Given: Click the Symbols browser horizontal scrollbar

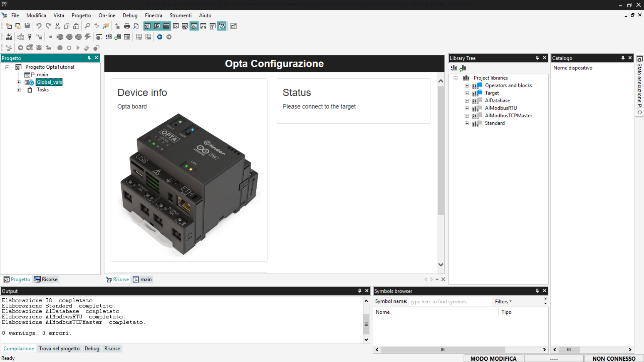Looking at the screenshot, I should (443, 350).
